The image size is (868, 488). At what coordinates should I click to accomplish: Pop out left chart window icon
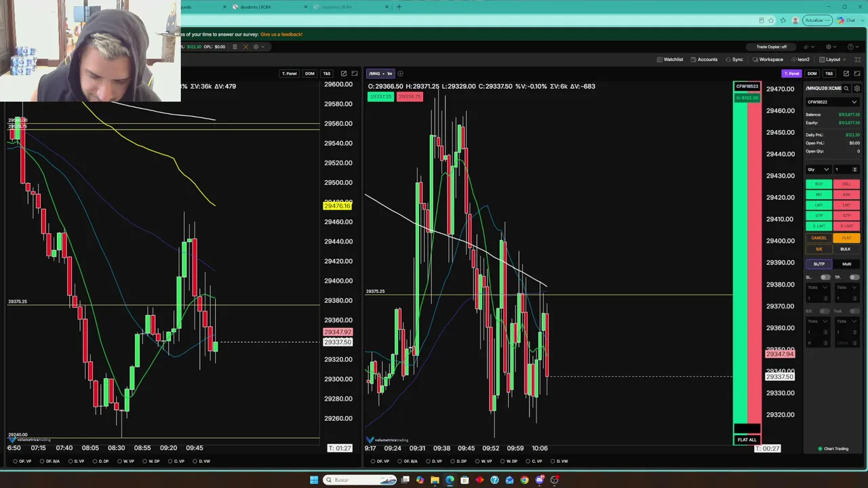point(344,73)
